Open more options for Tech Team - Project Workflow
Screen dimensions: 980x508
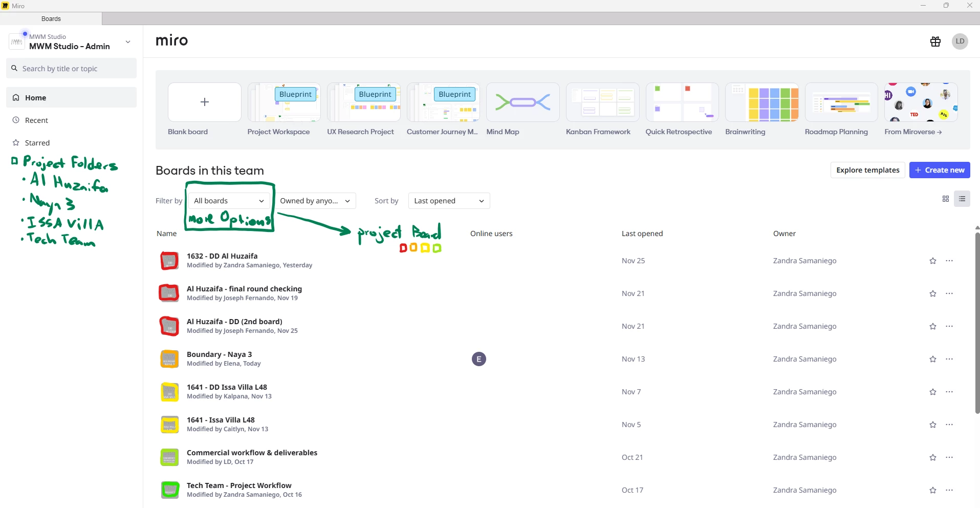(949, 490)
